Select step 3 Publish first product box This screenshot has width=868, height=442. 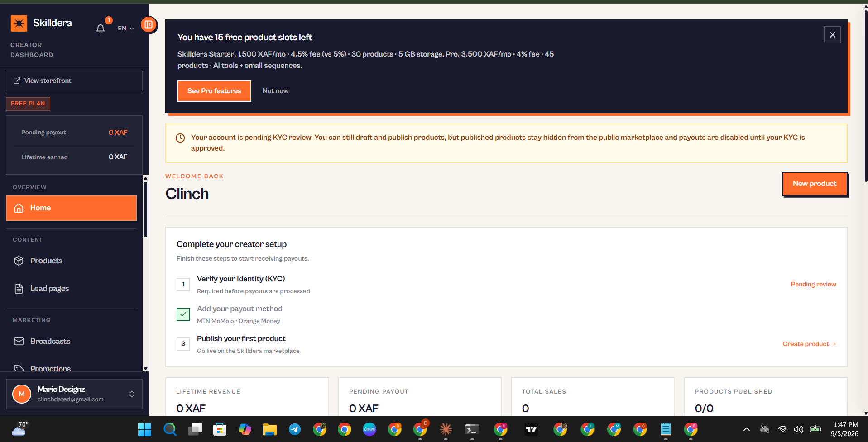[x=183, y=344]
